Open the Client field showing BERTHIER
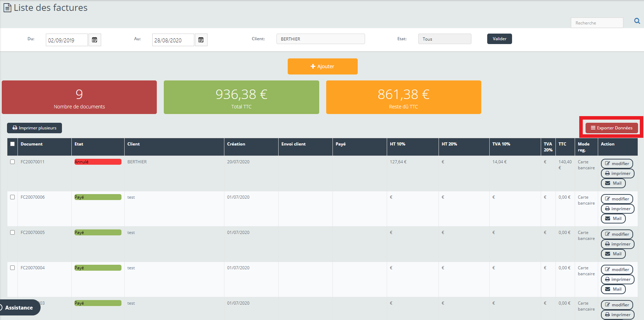644x320 pixels. coord(320,39)
